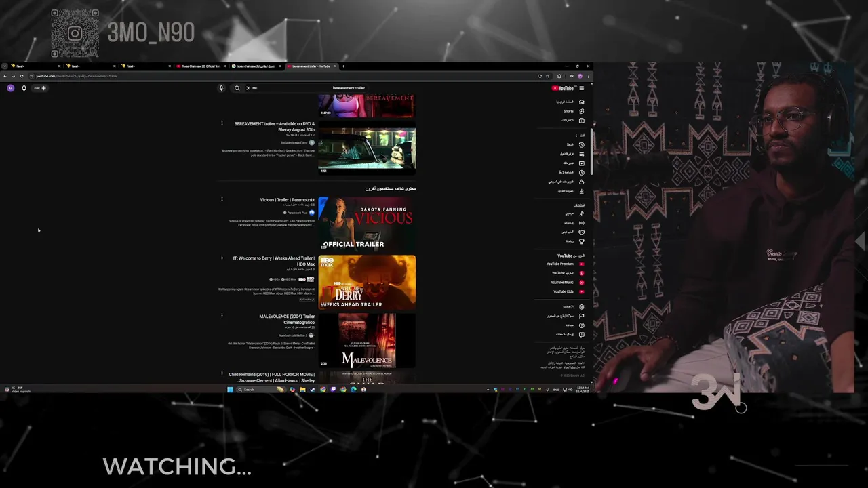Image resolution: width=868 pixels, height=488 pixels.
Task: Open Windows Start button
Action: (231, 390)
